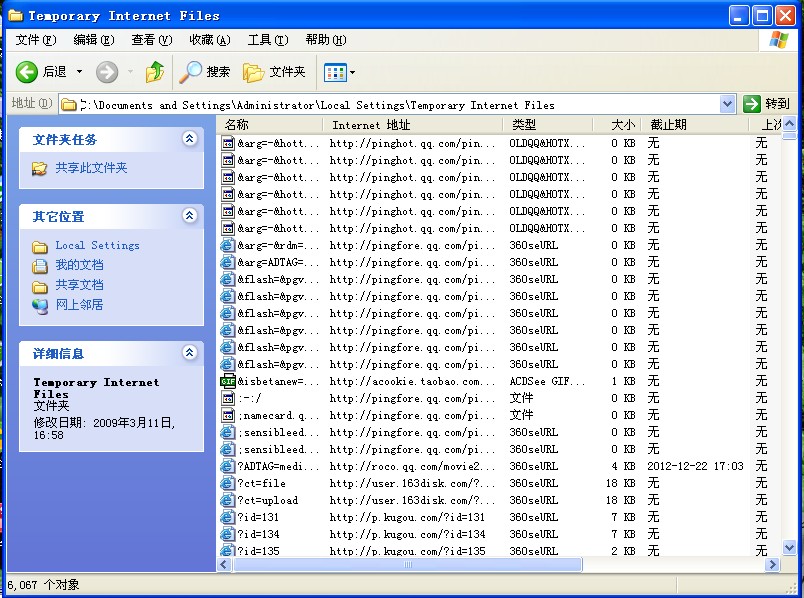Sort by the 大小 column header

(619, 125)
